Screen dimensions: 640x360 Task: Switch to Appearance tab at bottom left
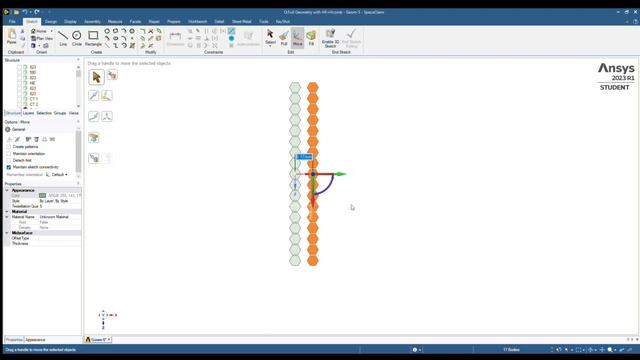[36, 340]
